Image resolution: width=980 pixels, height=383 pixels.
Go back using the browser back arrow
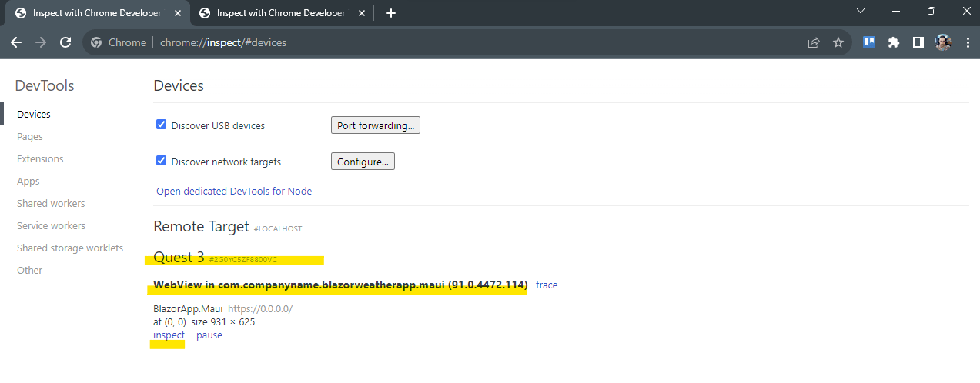point(16,42)
